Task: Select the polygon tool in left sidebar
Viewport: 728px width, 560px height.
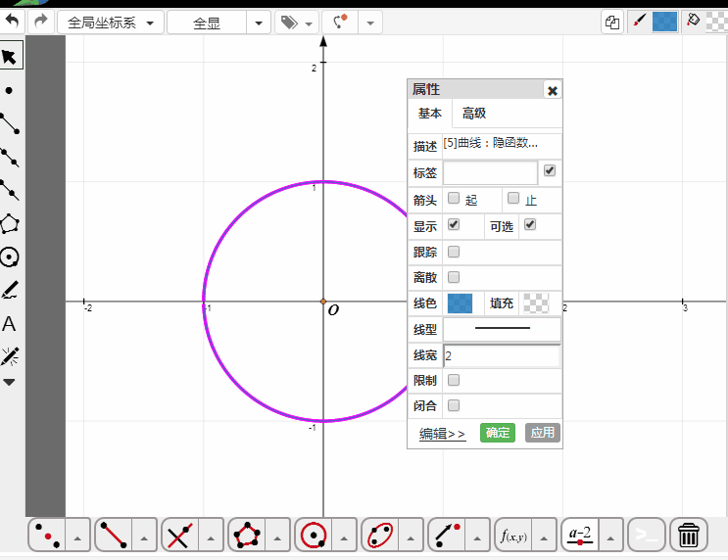Action: click(10, 224)
